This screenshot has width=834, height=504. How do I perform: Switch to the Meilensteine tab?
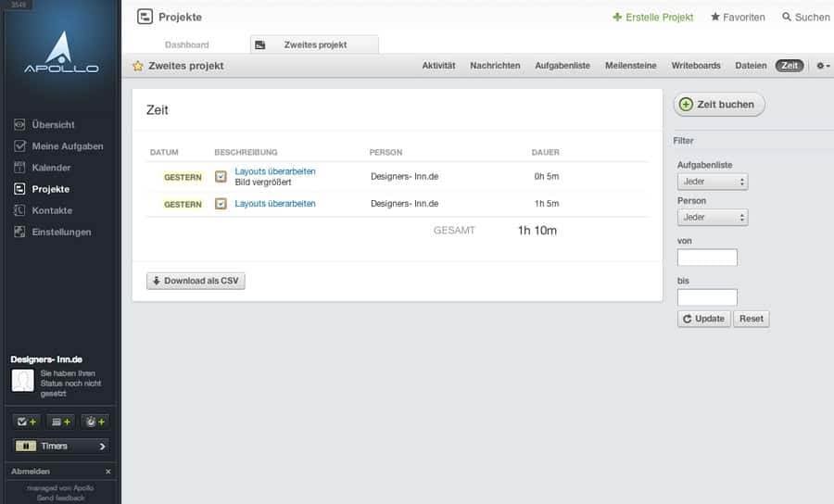(x=630, y=66)
